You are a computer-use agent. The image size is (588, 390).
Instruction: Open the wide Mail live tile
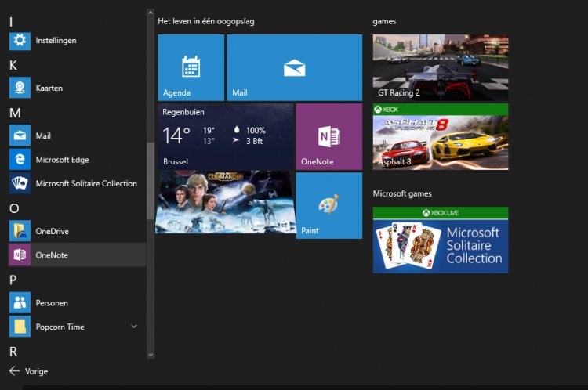tap(294, 67)
